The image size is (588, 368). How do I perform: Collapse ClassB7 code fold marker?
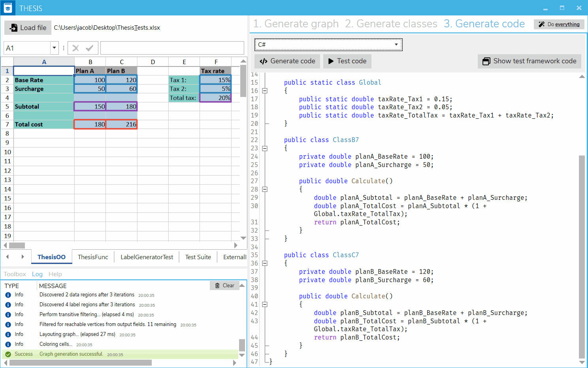tap(265, 148)
